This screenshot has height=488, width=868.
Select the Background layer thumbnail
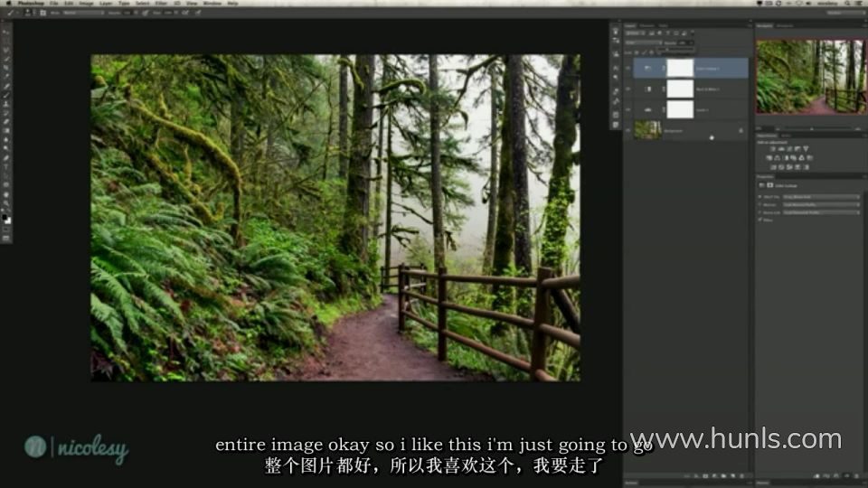(x=647, y=130)
